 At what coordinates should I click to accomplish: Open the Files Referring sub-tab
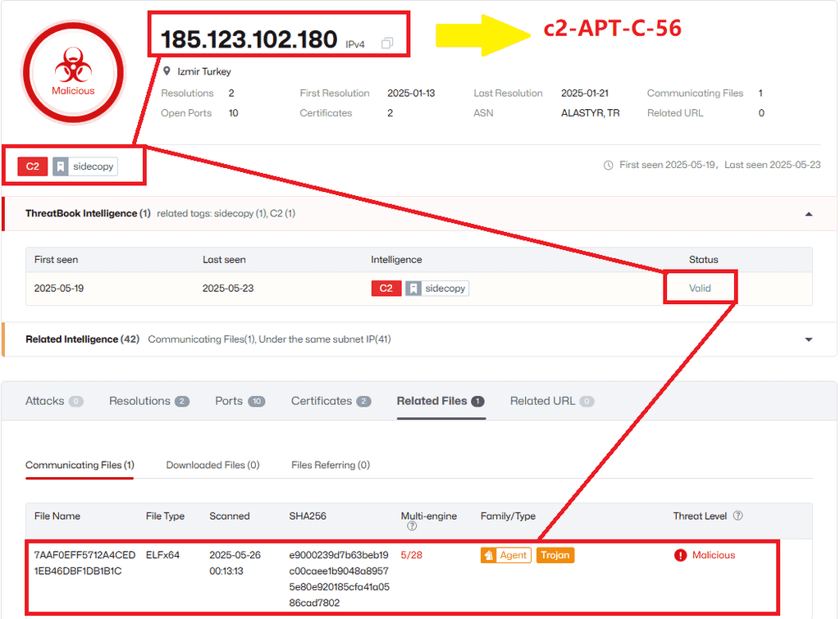330,465
